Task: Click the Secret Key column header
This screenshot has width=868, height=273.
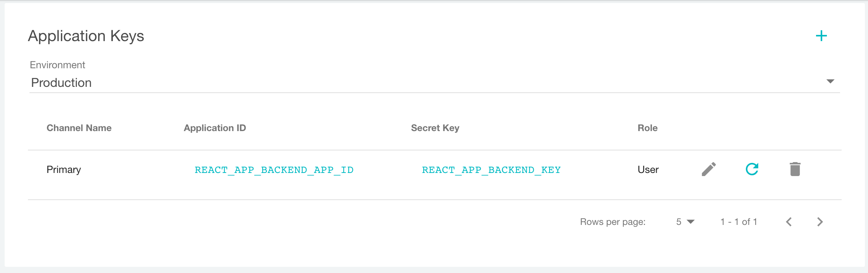Action: (435, 128)
